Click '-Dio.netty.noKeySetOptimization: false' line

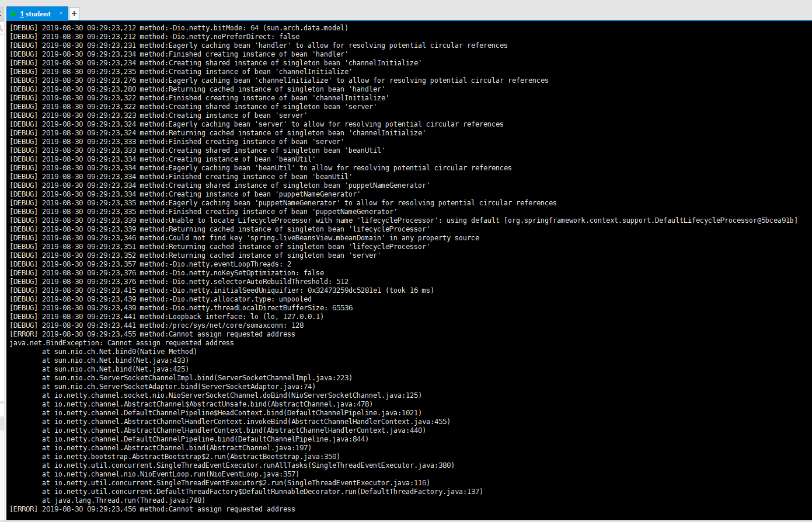(x=167, y=273)
